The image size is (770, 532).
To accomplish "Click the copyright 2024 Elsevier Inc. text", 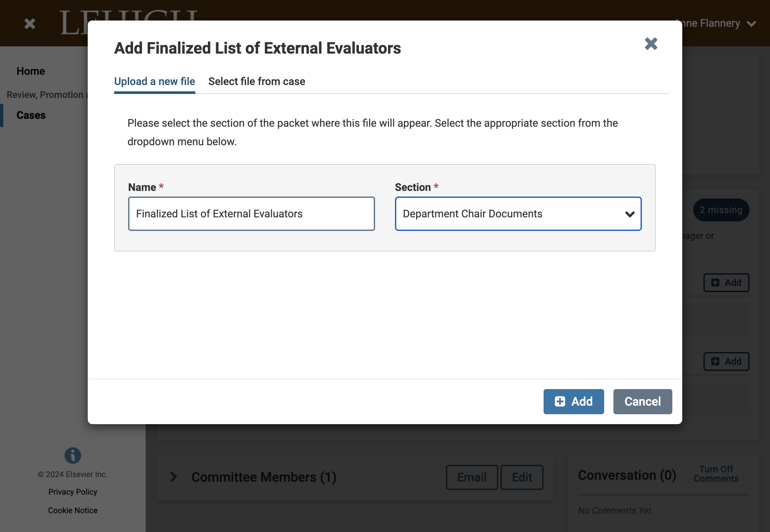I will (73, 474).
